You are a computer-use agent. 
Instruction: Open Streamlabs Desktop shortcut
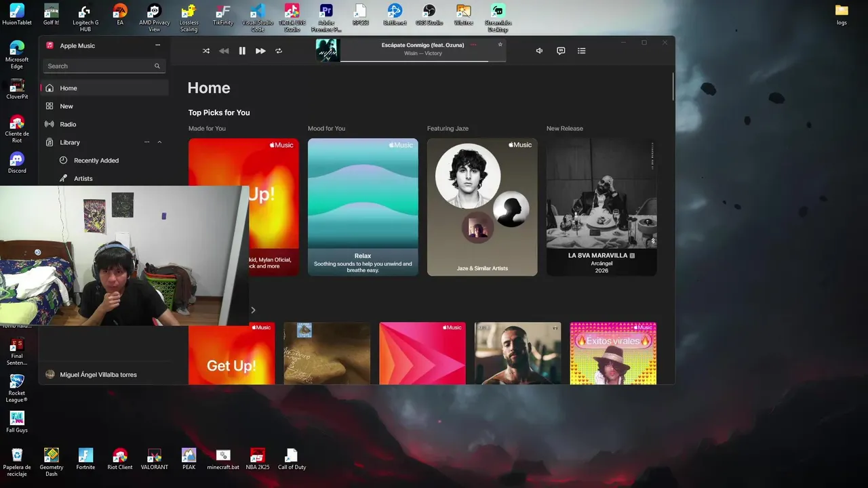[498, 18]
